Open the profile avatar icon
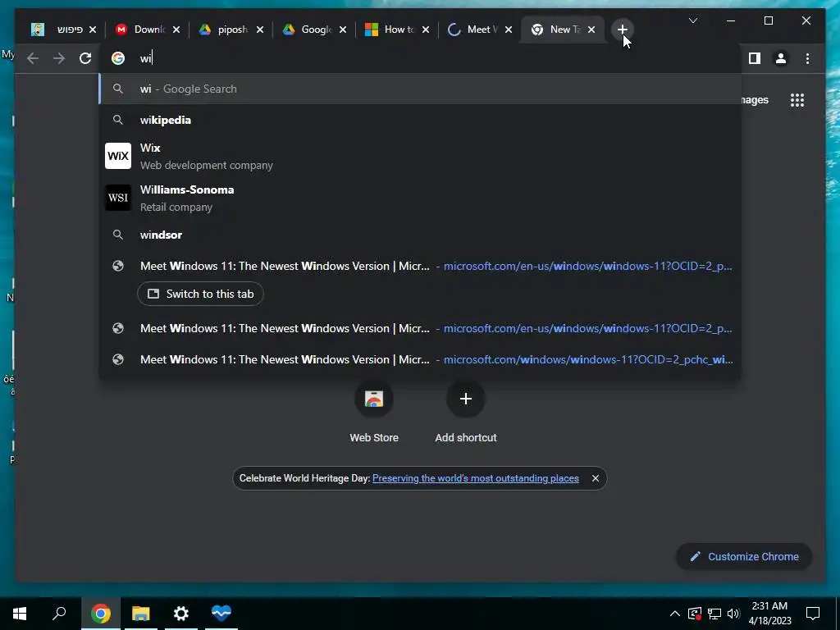840x630 pixels. (x=781, y=58)
